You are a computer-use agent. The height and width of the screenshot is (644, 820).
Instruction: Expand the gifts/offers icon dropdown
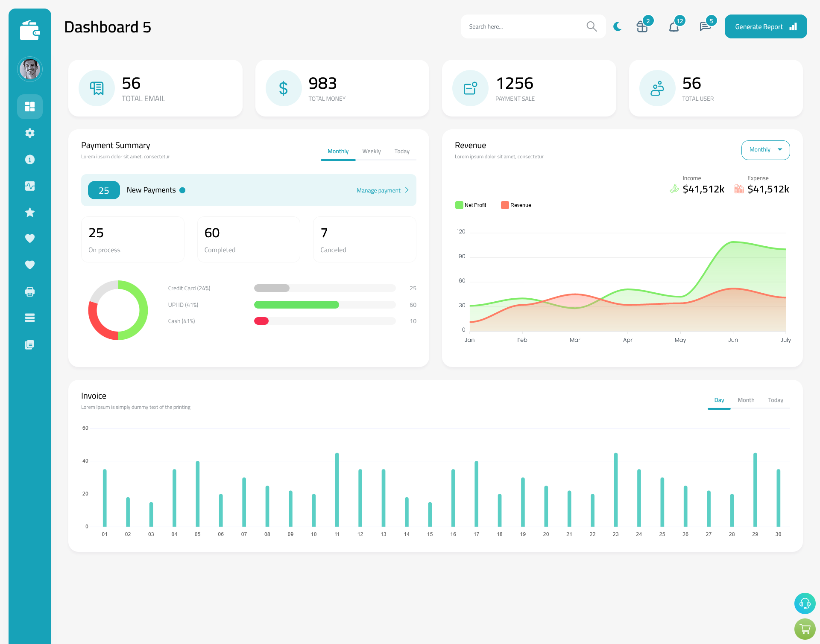(x=641, y=26)
